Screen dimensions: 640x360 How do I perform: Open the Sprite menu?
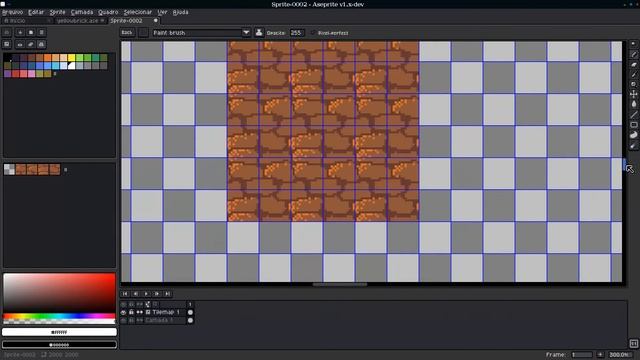coord(58,12)
